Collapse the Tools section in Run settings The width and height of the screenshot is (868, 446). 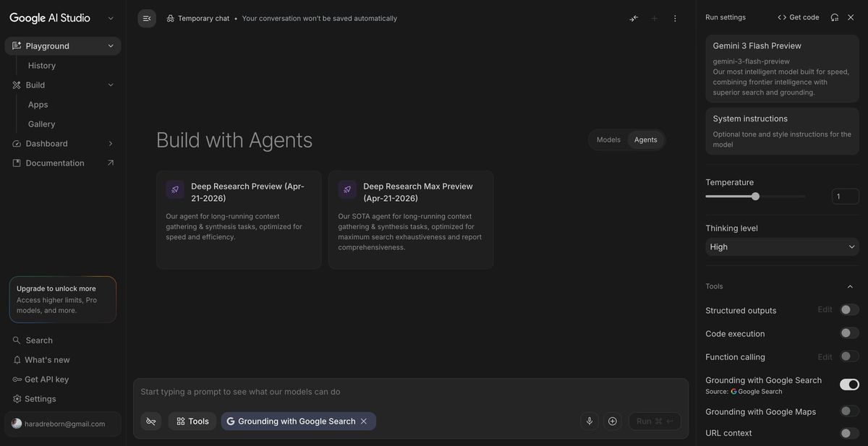850,286
